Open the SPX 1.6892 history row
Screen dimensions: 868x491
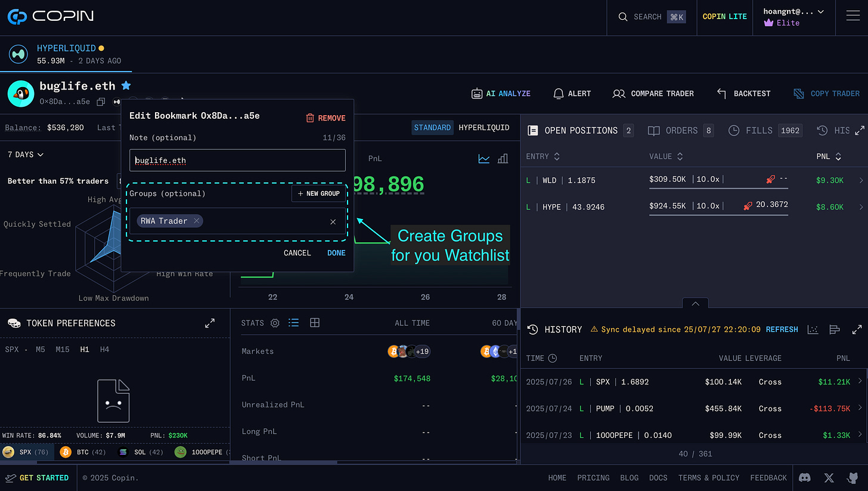(x=694, y=382)
